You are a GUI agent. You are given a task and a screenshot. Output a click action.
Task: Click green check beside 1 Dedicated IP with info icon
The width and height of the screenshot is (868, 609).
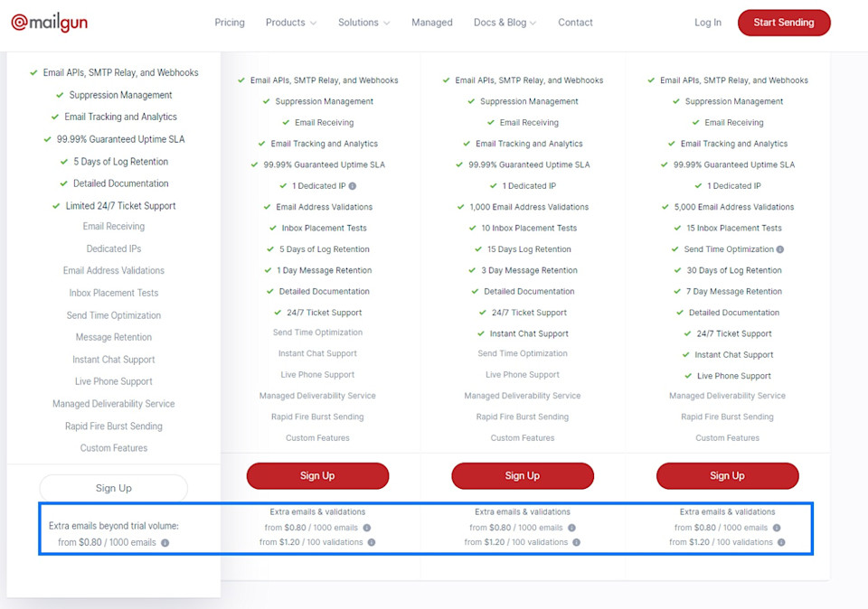coord(283,186)
